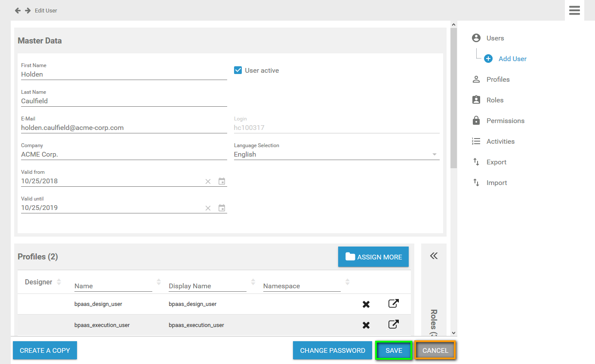Click the Save button
Viewport: 595px width, 364px height.
394,350
